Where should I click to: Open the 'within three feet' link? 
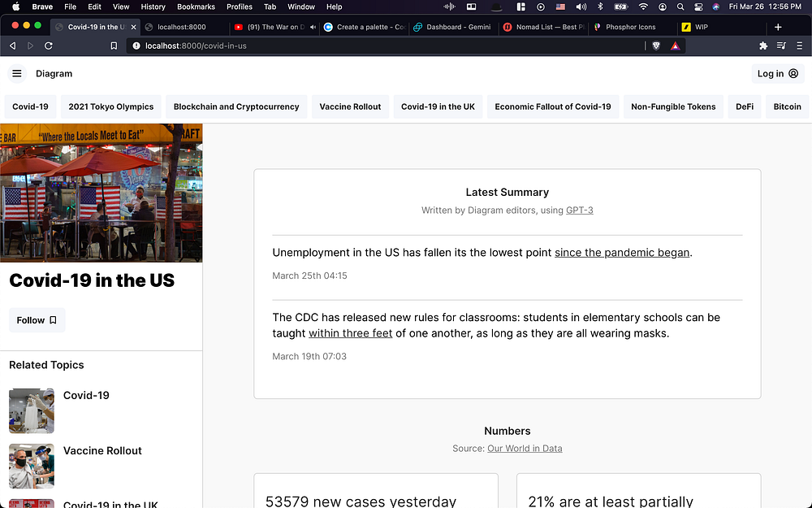[x=351, y=333]
